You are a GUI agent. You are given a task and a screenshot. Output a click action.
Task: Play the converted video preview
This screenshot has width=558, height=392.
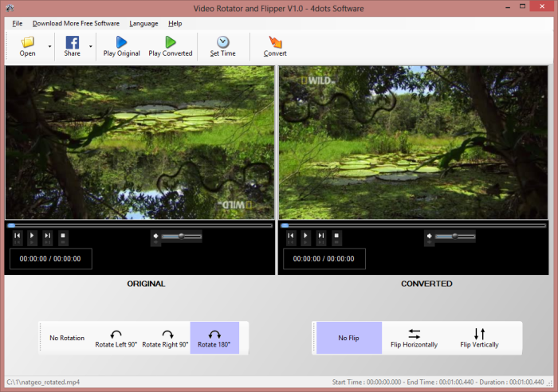click(306, 236)
